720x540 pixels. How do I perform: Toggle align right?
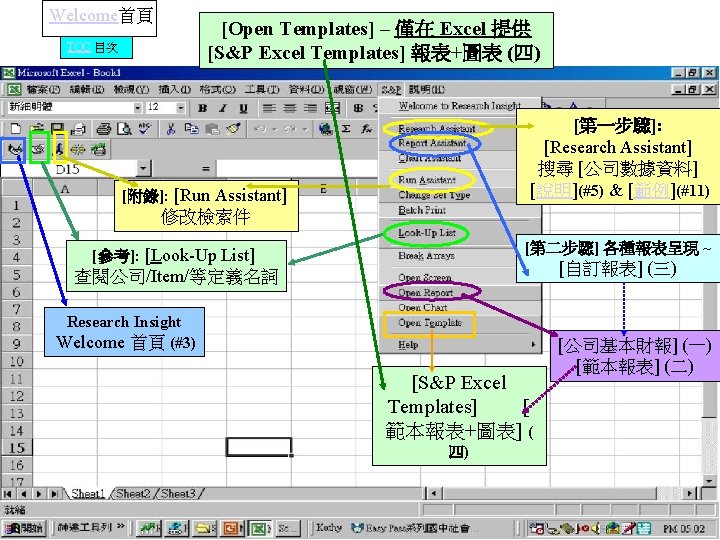[310, 108]
